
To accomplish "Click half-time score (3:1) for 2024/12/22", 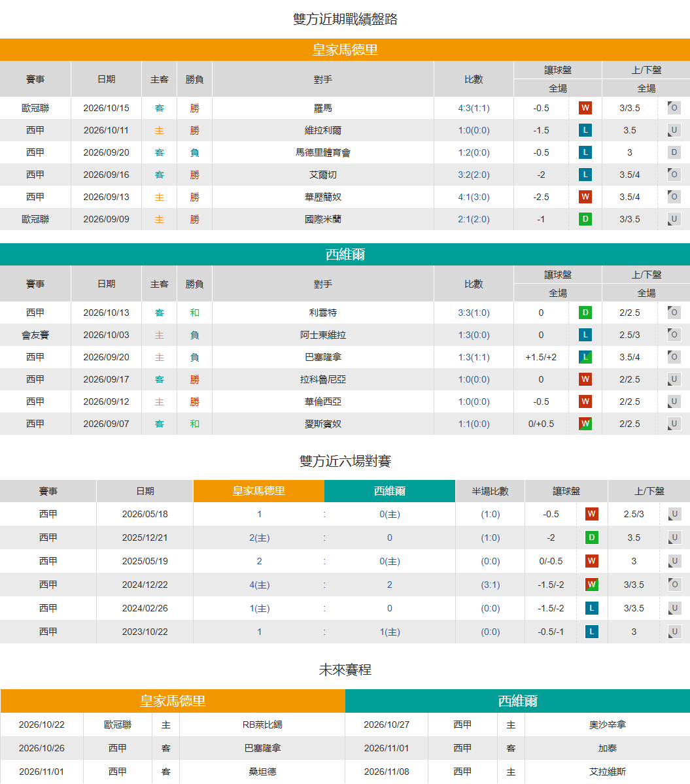I will 490,585.
